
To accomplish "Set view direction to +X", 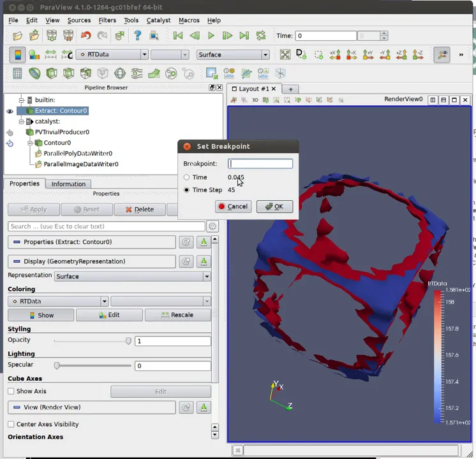I will pos(335,55).
